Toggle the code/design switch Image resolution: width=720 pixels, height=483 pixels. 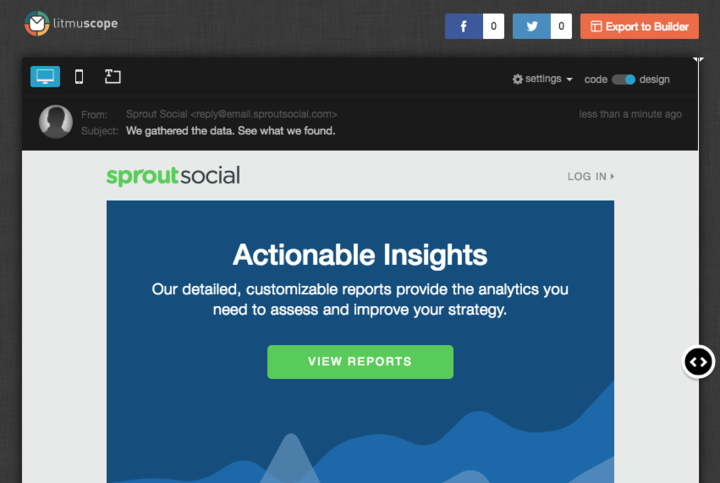[624, 79]
